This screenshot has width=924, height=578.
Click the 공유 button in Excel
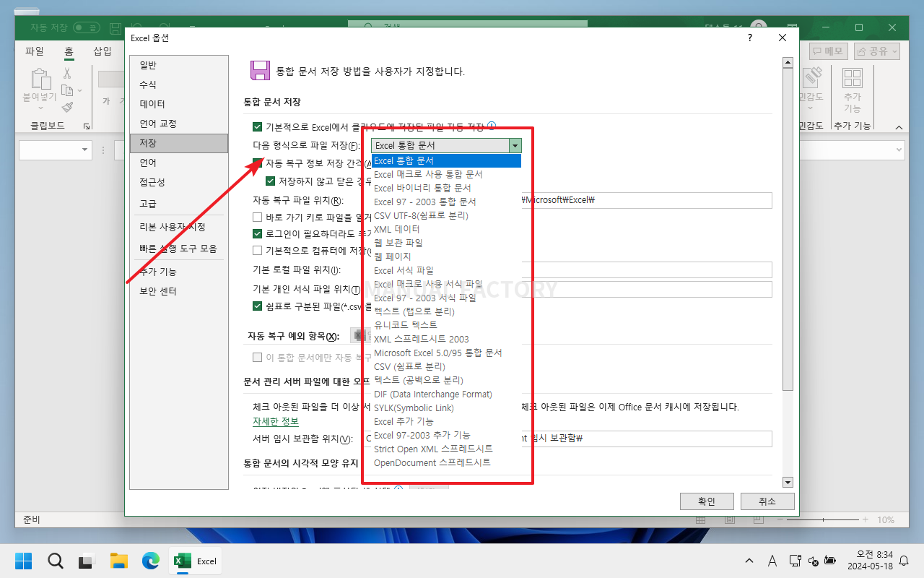876,51
